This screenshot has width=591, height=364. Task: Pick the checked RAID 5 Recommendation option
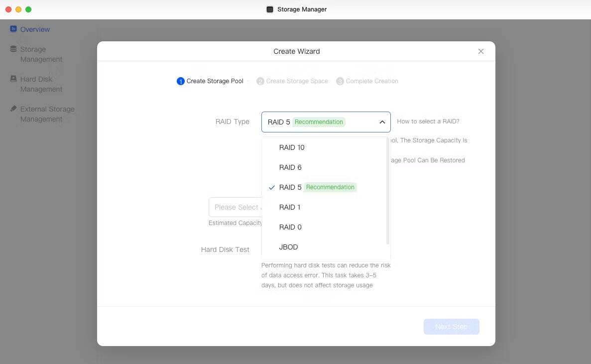(x=290, y=187)
